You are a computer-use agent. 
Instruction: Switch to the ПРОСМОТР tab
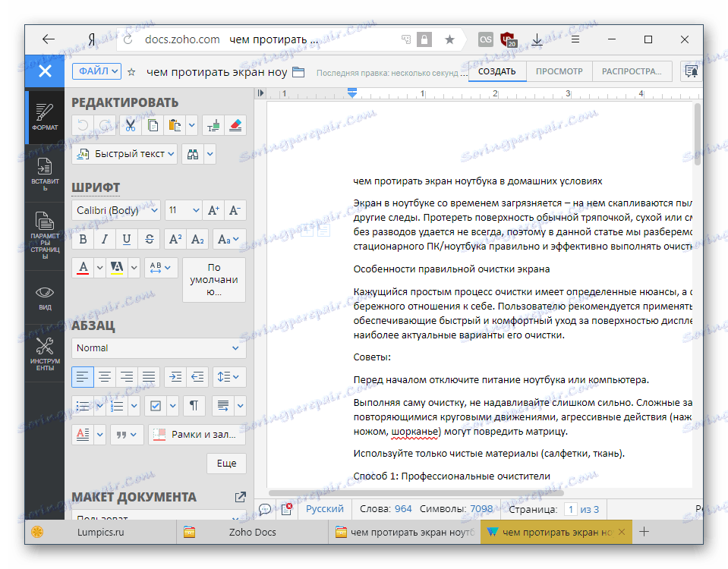click(x=559, y=71)
